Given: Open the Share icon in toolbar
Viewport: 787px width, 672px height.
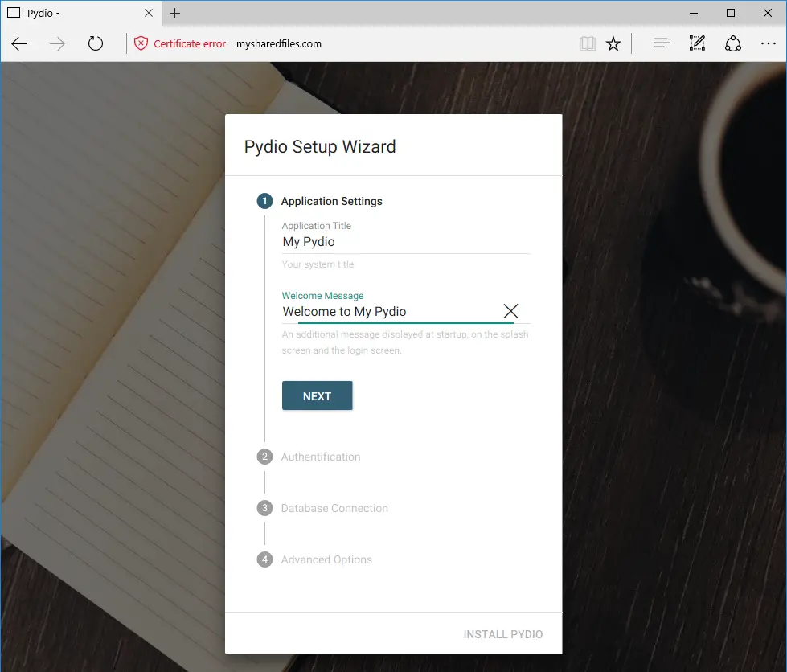Looking at the screenshot, I should coord(733,43).
